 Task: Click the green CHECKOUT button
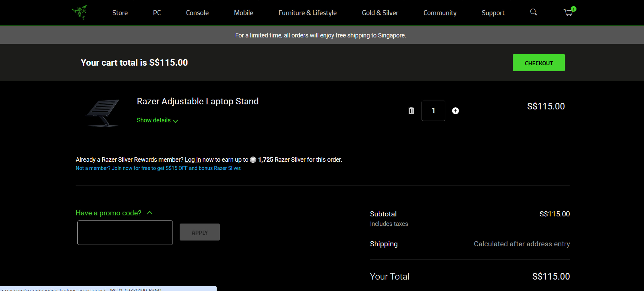pyautogui.click(x=539, y=63)
